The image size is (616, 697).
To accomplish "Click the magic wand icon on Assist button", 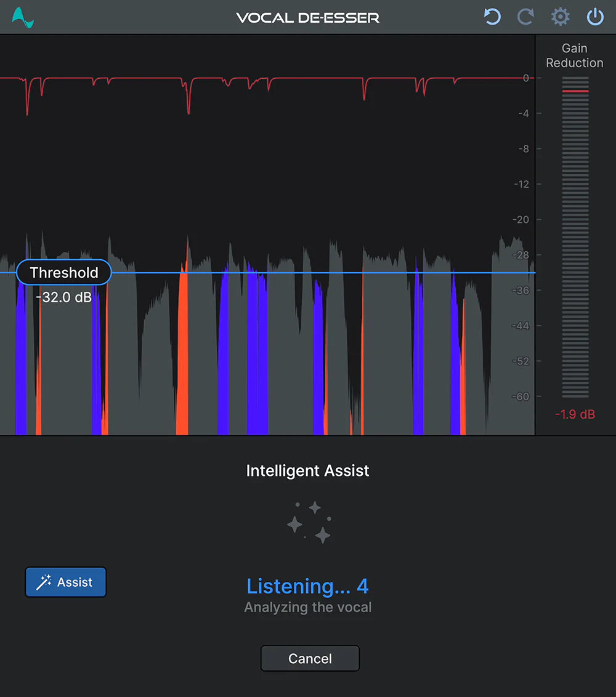I will [x=42, y=581].
